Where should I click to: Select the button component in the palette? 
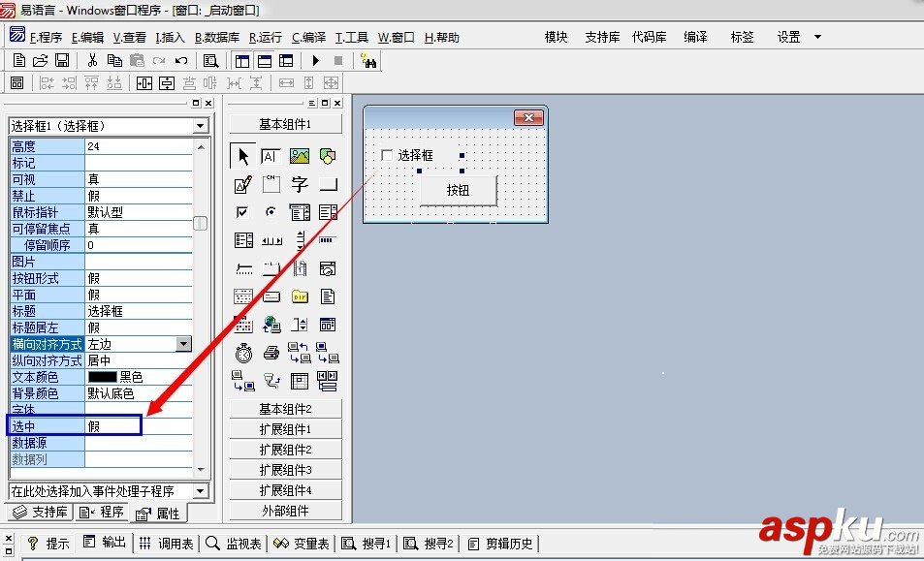coord(328,184)
